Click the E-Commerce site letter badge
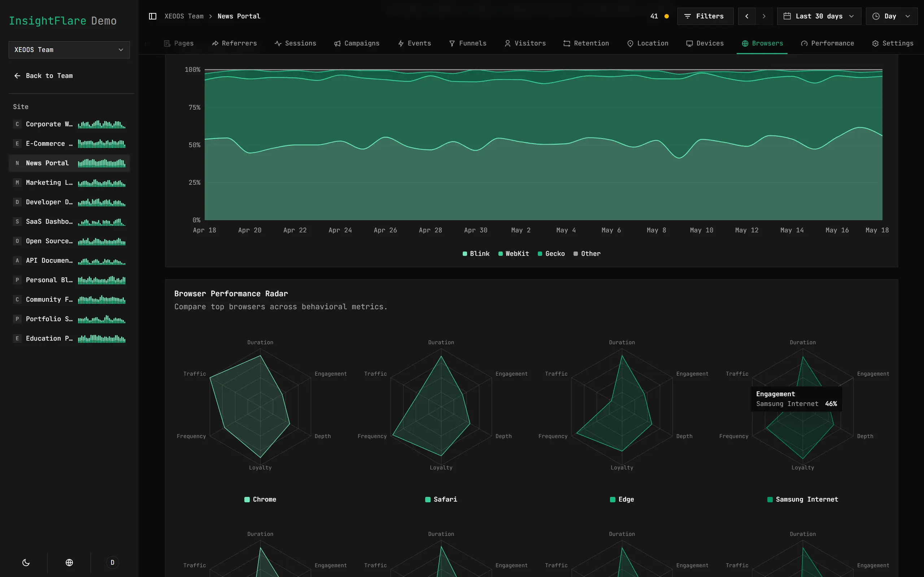The height and width of the screenshot is (577, 924). [x=17, y=144]
